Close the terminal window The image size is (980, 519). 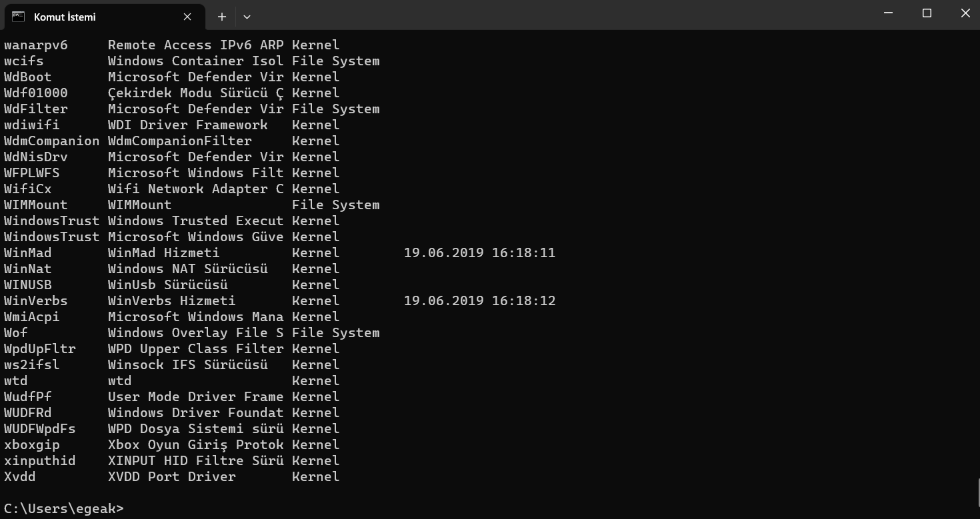tap(965, 13)
